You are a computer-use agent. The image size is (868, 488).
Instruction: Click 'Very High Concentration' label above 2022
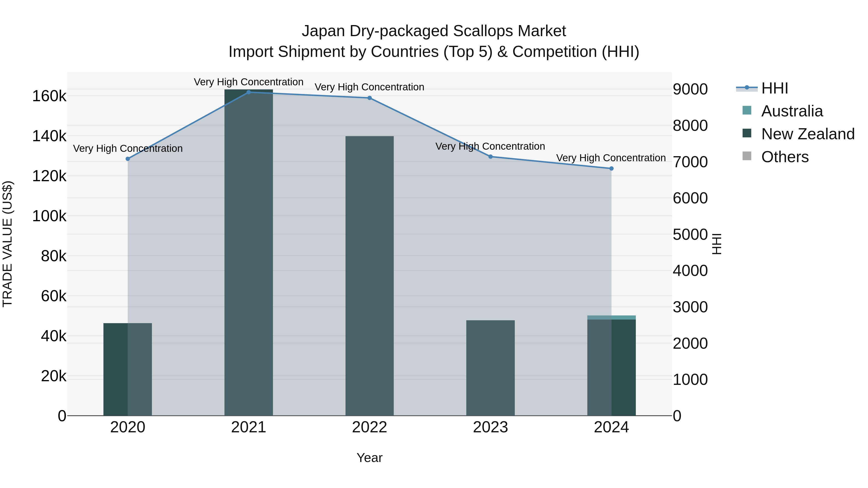pos(370,87)
